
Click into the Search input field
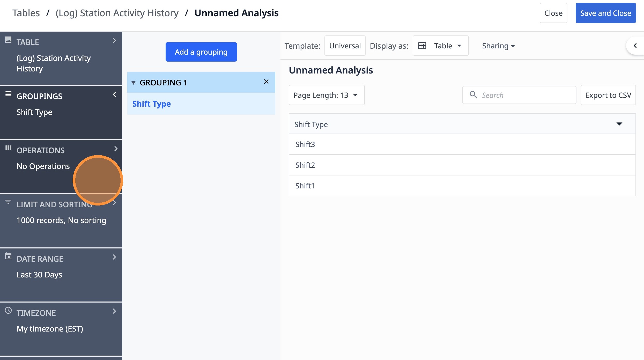525,95
